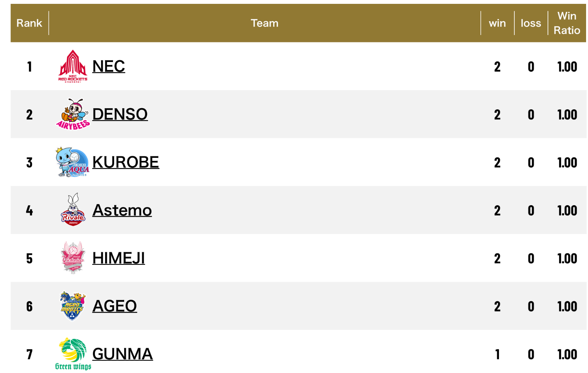The height and width of the screenshot is (373, 588).
Task: Click the loss column header
Action: (x=531, y=23)
